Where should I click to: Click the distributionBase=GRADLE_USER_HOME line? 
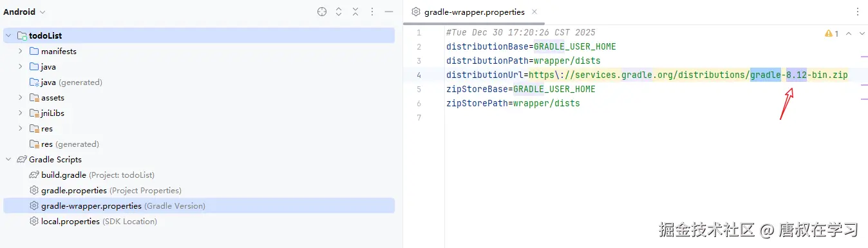pyautogui.click(x=531, y=46)
